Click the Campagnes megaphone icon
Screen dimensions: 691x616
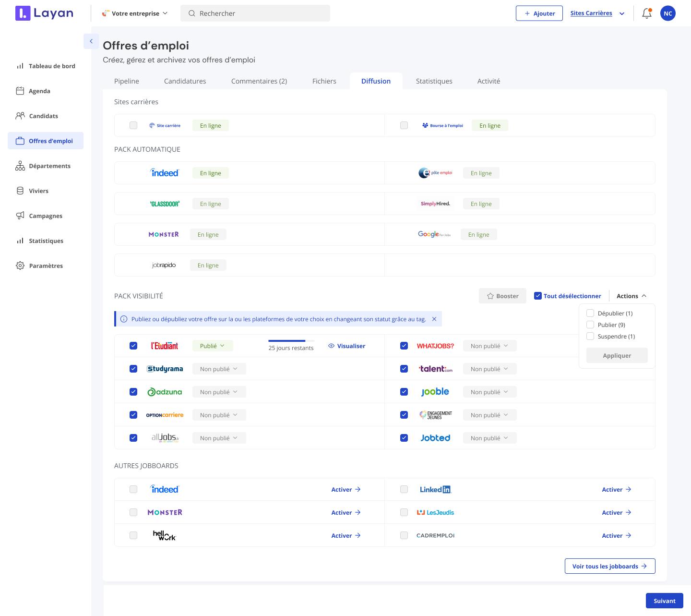20,216
